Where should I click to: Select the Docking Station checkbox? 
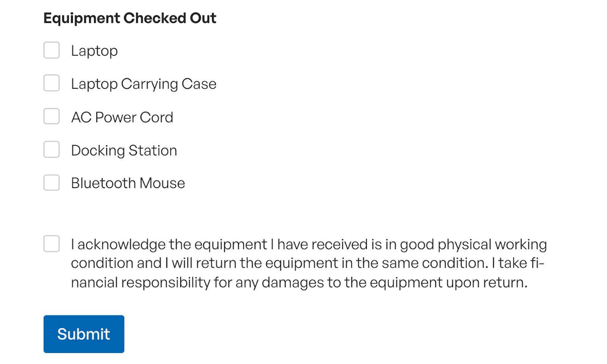[52, 150]
